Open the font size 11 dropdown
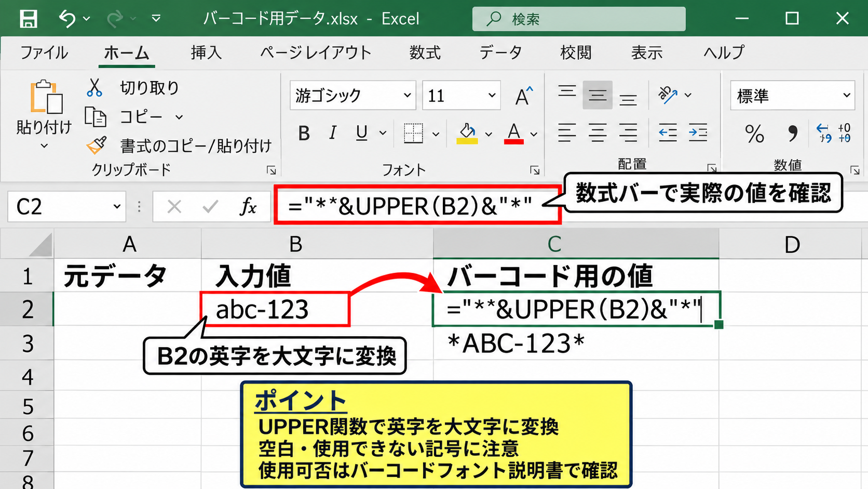The height and width of the screenshot is (489, 868). 492,95
